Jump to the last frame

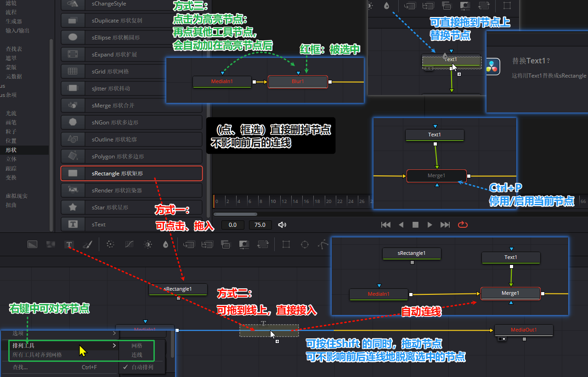tap(445, 225)
